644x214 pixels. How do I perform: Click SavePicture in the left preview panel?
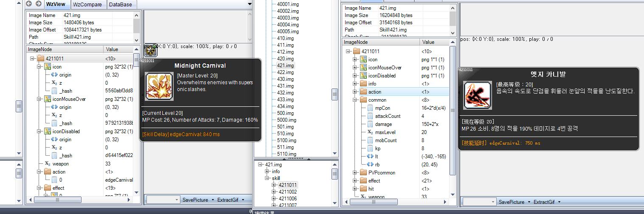tap(195, 200)
